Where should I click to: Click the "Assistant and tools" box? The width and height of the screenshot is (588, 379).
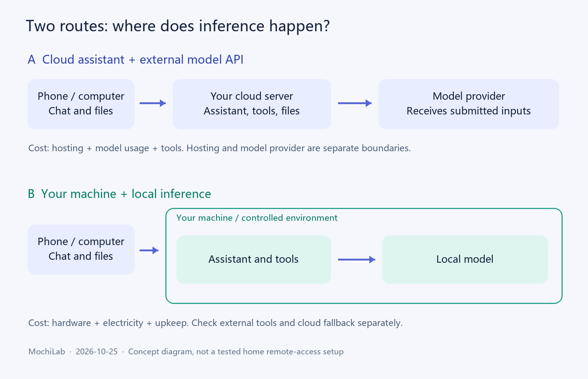pyautogui.click(x=254, y=259)
